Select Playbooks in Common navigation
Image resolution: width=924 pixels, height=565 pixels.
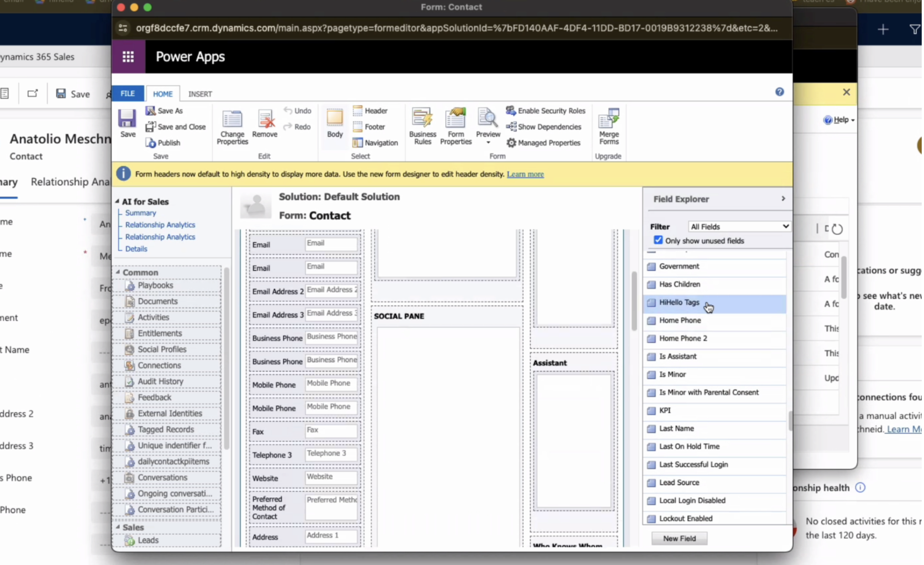tap(168, 286)
